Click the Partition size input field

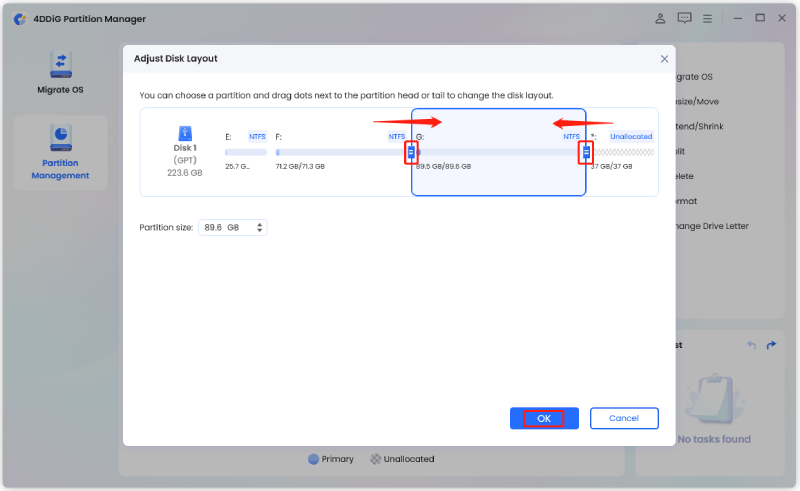(232, 227)
